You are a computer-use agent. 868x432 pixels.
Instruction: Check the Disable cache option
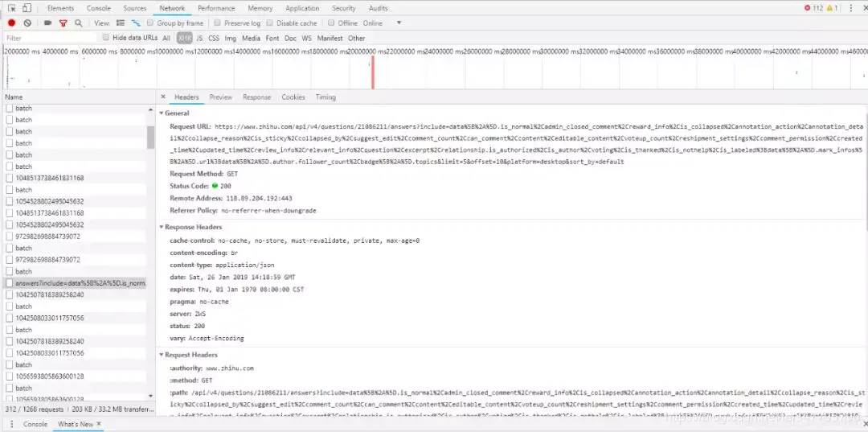269,23
